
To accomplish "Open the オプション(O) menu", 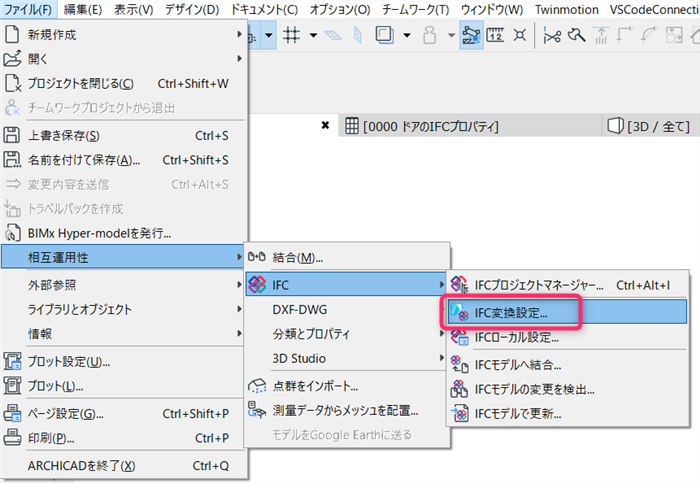I will [x=340, y=9].
